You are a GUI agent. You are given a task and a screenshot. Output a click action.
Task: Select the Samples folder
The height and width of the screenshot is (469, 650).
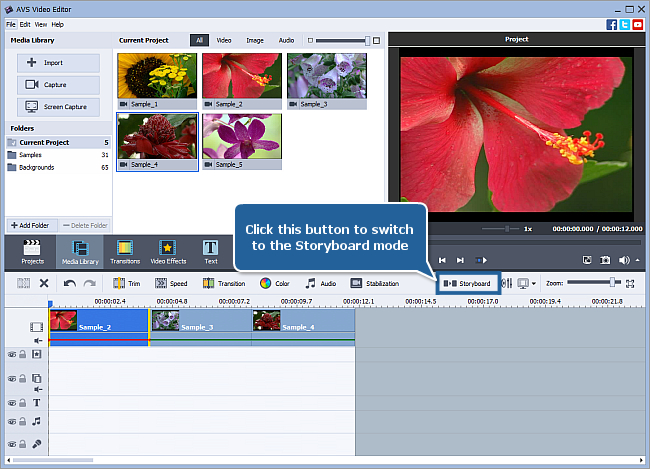[58, 155]
